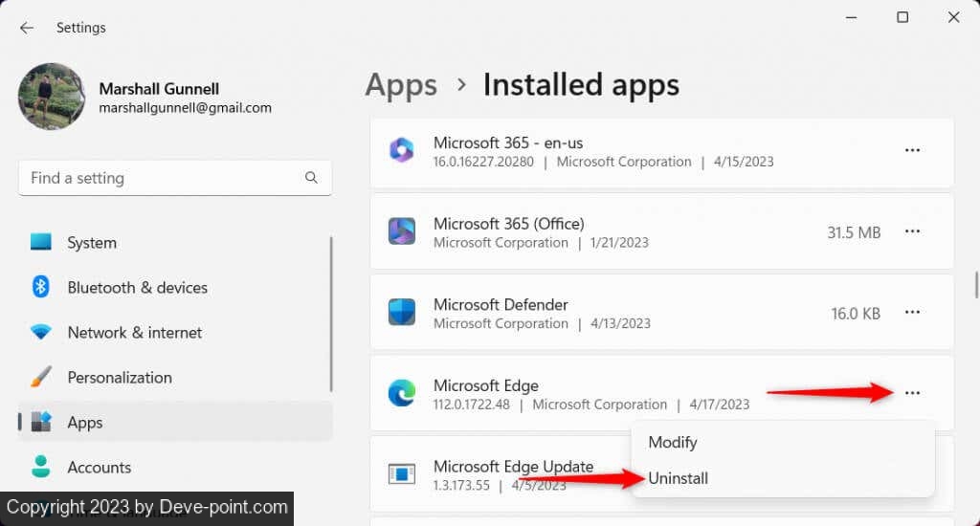Image resolution: width=980 pixels, height=526 pixels.
Task: Click the search magnifier icon
Action: tap(311, 178)
